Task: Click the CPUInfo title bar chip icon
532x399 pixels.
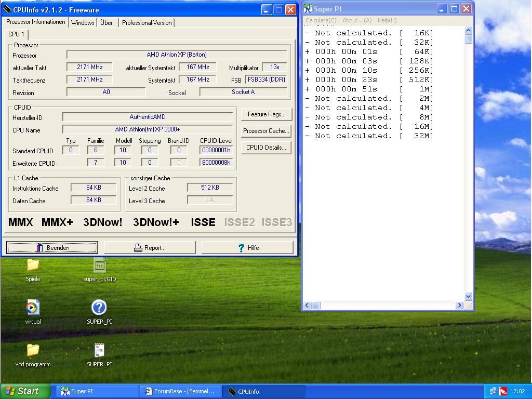Action: click(7, 9)
